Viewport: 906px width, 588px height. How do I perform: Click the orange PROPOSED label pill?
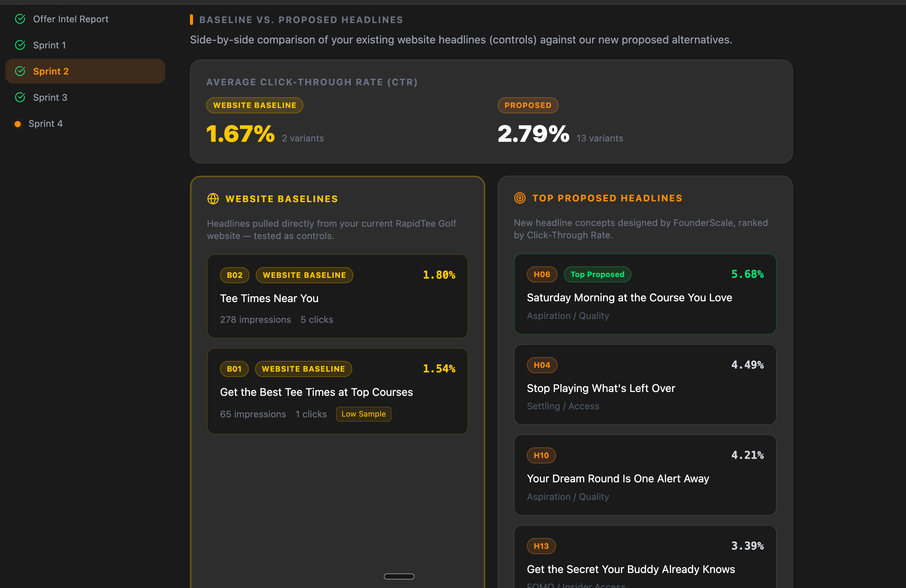(x=528, y=105)
